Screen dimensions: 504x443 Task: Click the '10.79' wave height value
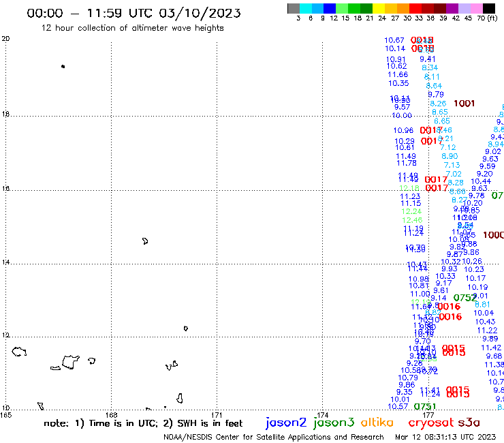click(408, 378)
